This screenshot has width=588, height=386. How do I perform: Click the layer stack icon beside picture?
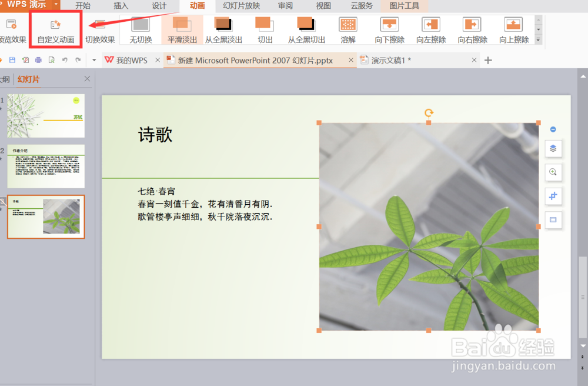(553, 148)
